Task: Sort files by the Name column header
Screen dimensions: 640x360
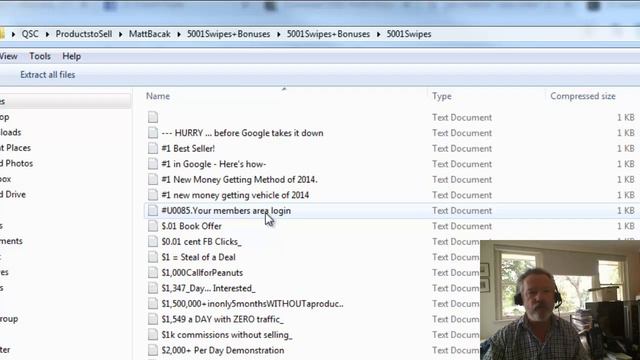Action: coord(158,96)
